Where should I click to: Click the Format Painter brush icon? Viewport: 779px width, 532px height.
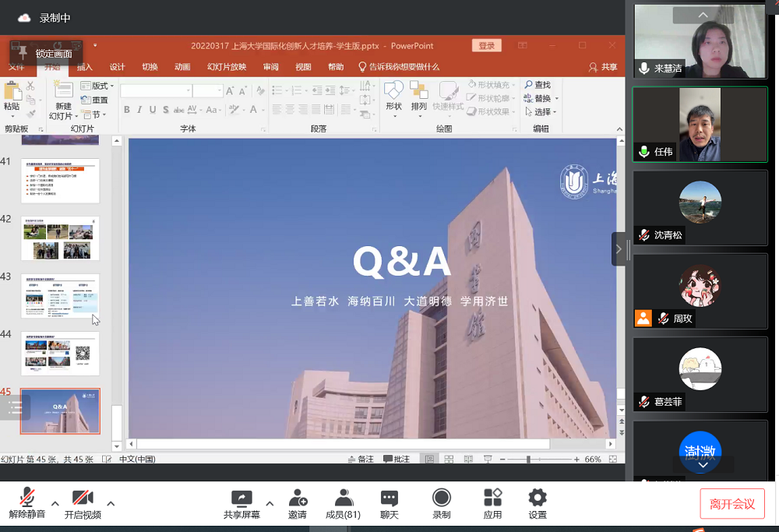coord(31,114)
